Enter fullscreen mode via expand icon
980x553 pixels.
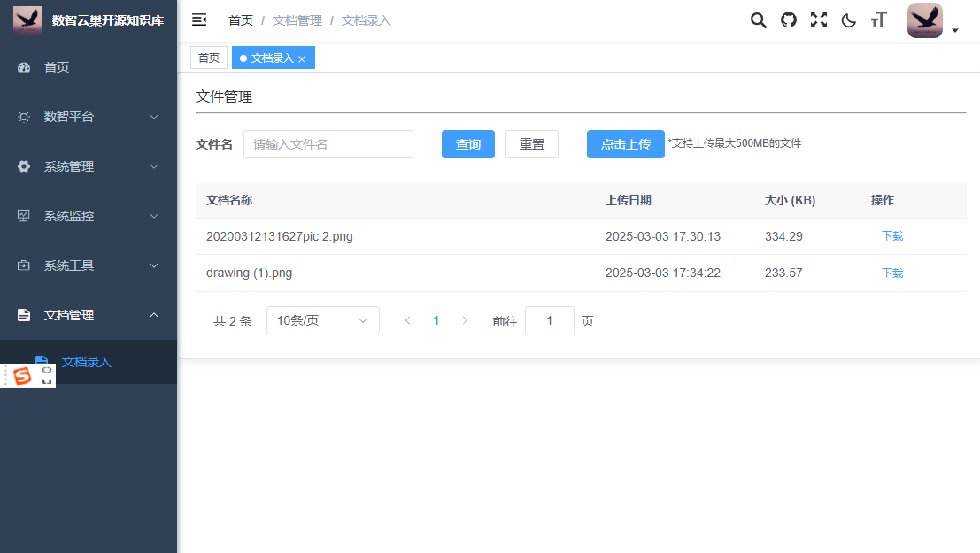point(819,20)
